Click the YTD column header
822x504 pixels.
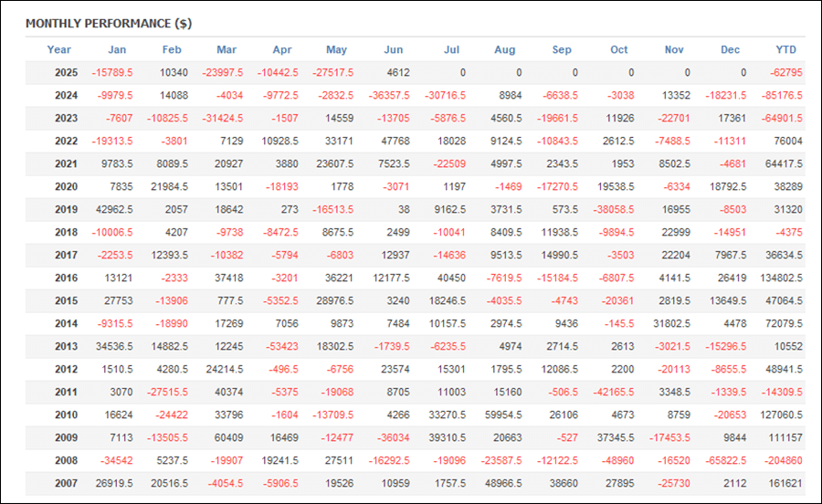pos(785,50)
